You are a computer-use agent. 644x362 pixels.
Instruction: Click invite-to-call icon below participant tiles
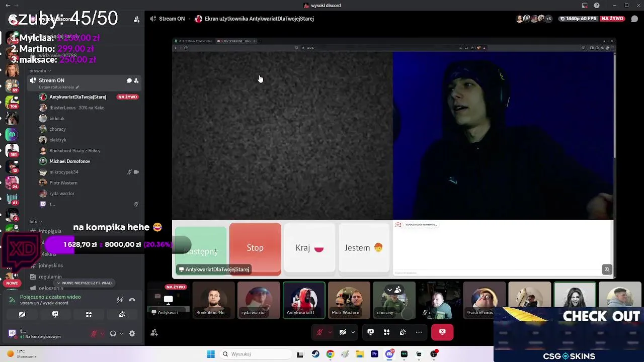pos(154,332)
